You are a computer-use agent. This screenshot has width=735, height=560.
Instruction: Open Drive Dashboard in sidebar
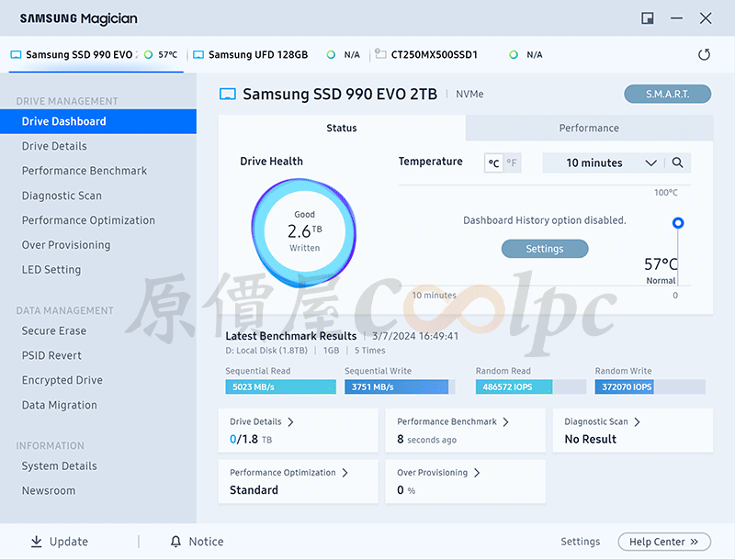tap(98, 121)
